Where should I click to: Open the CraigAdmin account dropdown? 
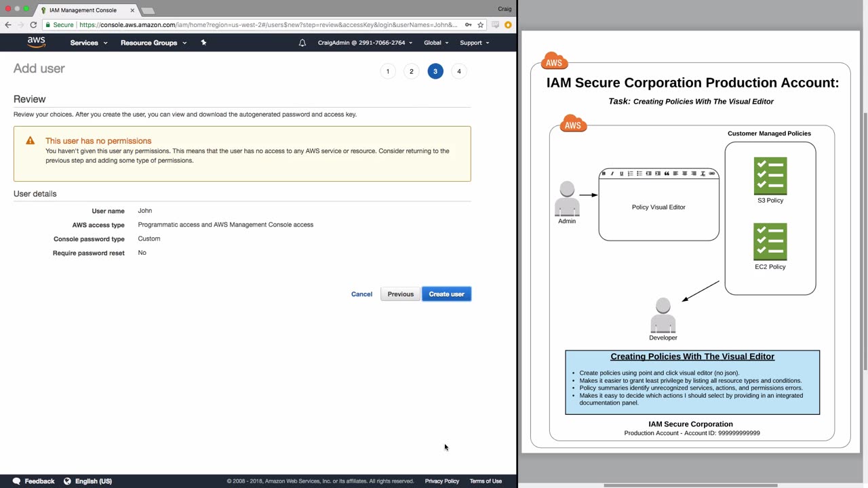click(365, 43)
